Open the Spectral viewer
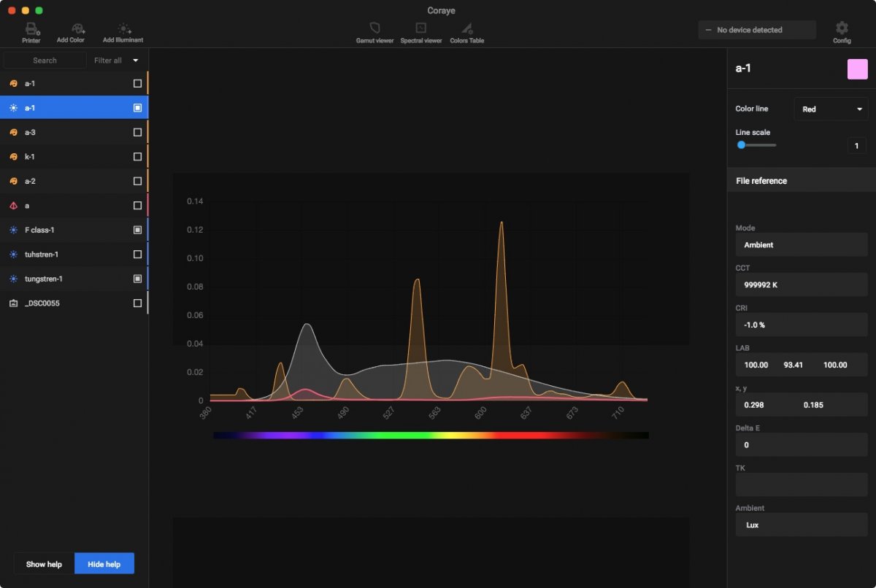Image resolution: width=876 pixels, height=588 pixels. pyautogui.click(x=420, y=29)
